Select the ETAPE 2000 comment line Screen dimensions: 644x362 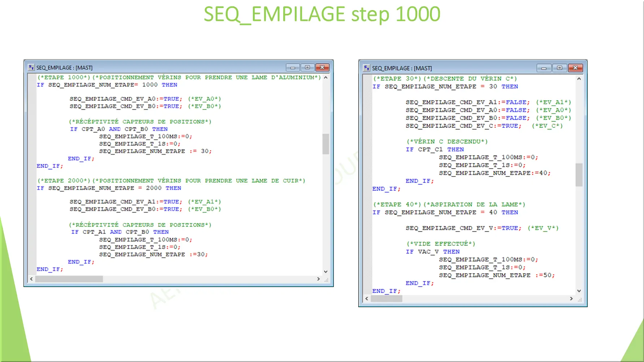pyautogui.click(x=172, y=180)
